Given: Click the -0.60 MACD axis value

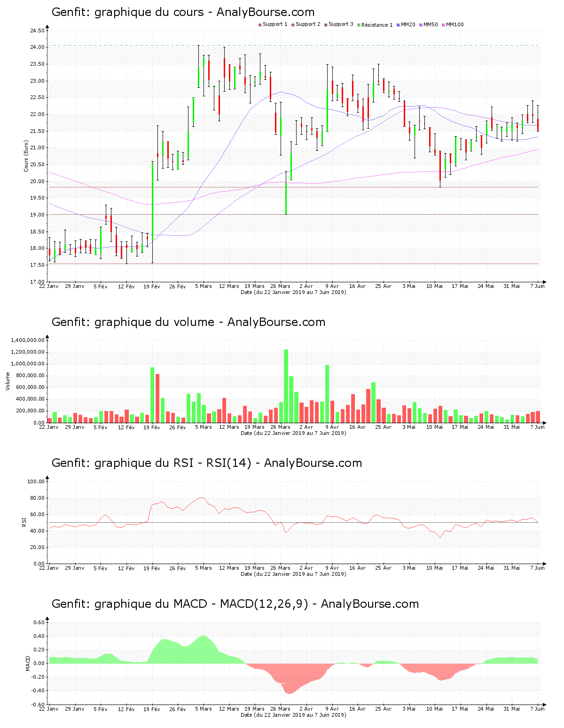Looking at the screenshot, I should click(38, 705).
